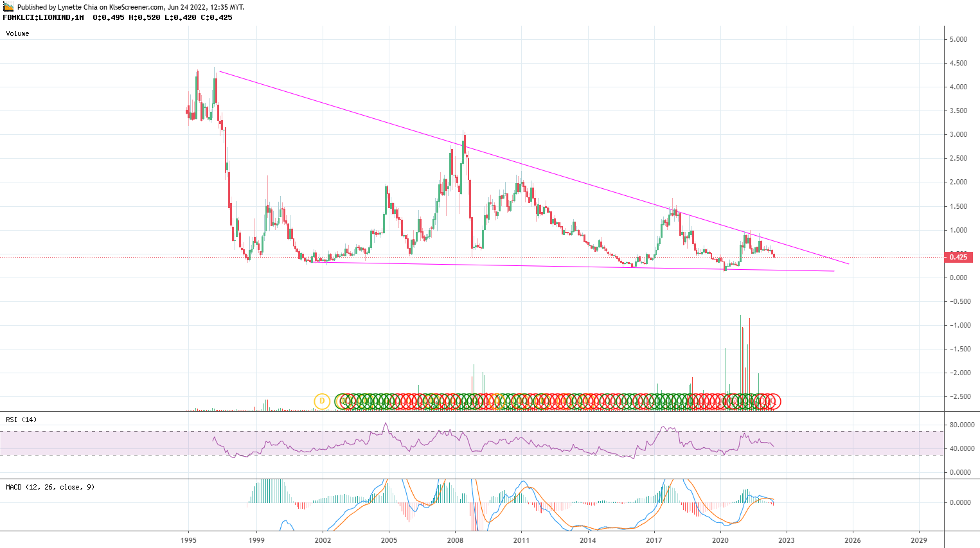This screenshot has height=548, width=980.
Task: Open the FBMKLCI:LIONIND symbol selector
Action: [x=37, y=19]
